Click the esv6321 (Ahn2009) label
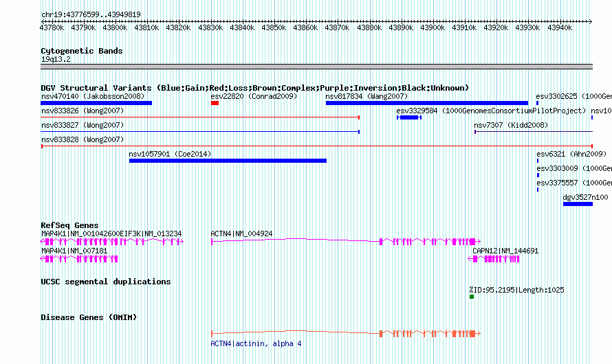Screen dimensions: 612x364 (x=571, y=154)
